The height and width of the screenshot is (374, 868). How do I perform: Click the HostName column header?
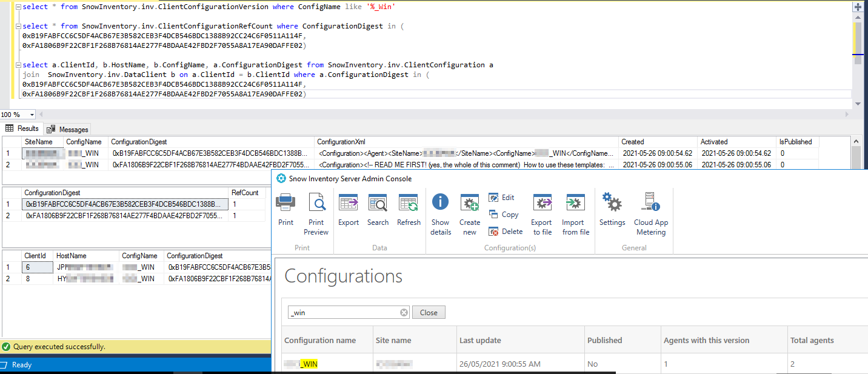tap(87, 256)
